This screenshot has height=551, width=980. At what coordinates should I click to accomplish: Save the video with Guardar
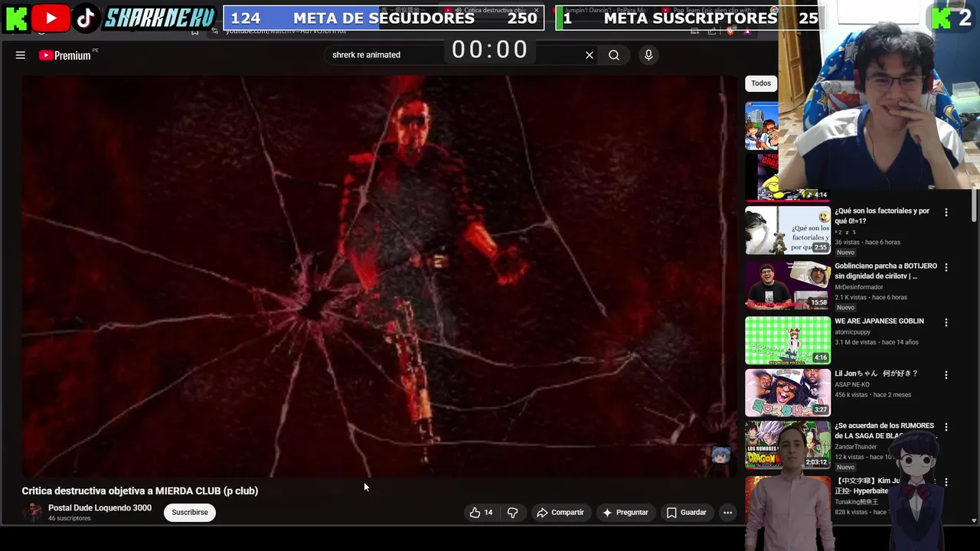687,513
